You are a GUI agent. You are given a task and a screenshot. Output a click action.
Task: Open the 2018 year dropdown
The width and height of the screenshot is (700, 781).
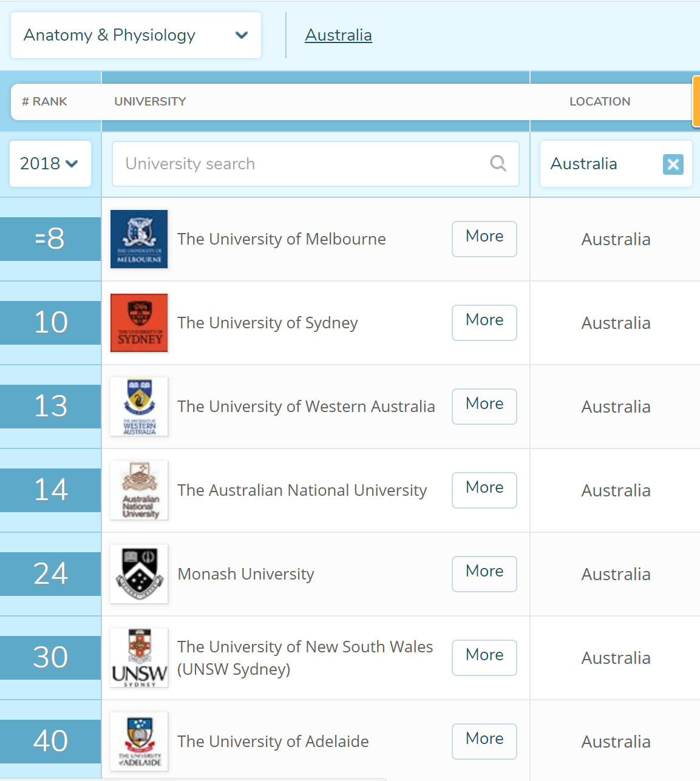click(x=50, y=164)
